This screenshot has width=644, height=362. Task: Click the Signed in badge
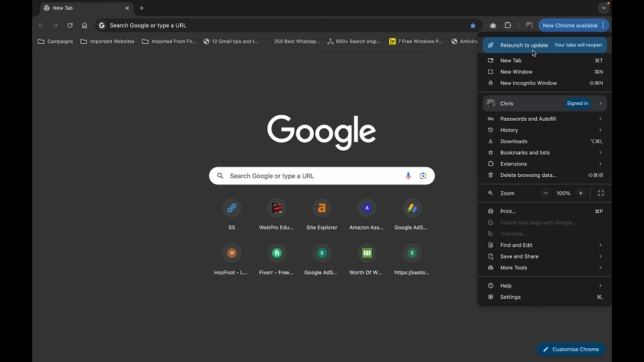[x=578, y=104]
